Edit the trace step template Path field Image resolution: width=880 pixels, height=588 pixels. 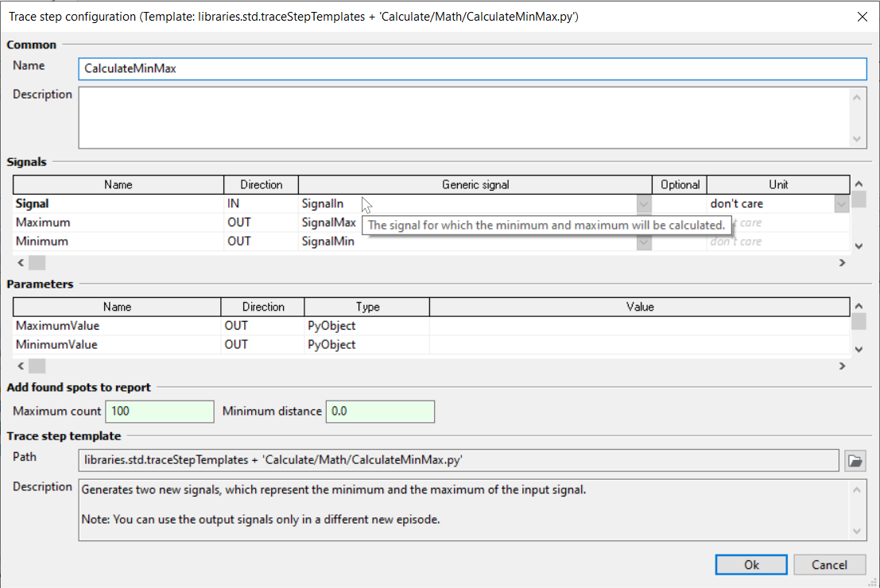coord(459,461)
